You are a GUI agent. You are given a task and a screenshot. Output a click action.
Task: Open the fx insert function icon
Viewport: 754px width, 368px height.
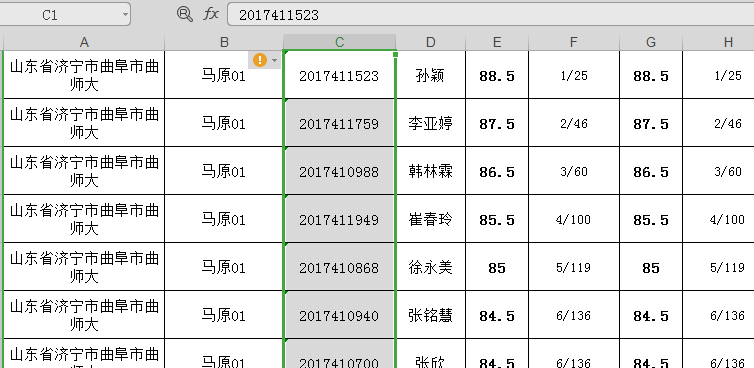point(211,14)
